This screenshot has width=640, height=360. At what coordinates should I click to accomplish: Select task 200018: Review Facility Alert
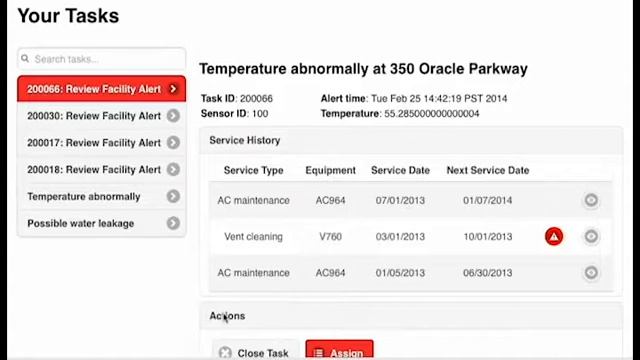coord(102,169)
